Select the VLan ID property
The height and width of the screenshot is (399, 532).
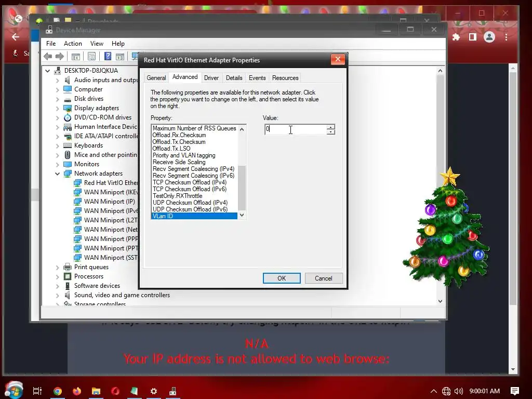[194, 216]
